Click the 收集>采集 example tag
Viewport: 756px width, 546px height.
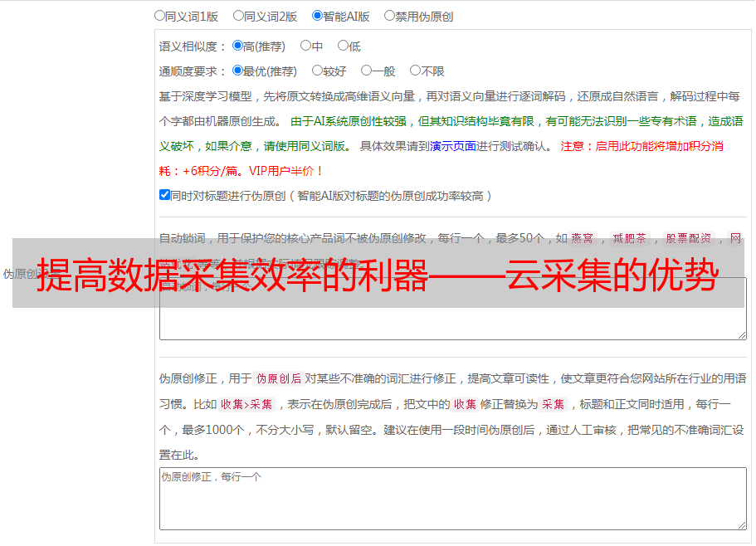tap(246, 404)
